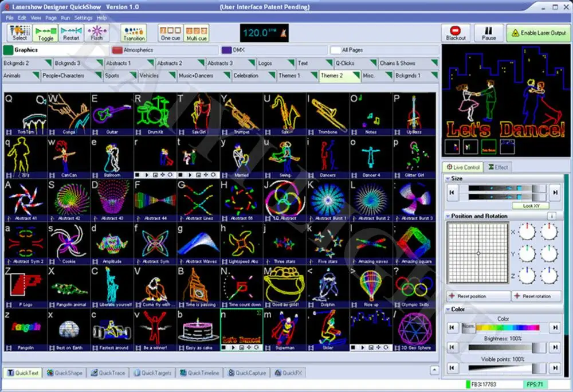This screenshot has height=392, width=573.
Task: Switch to Abstracts 1 page tab
Action: point(129,63)
